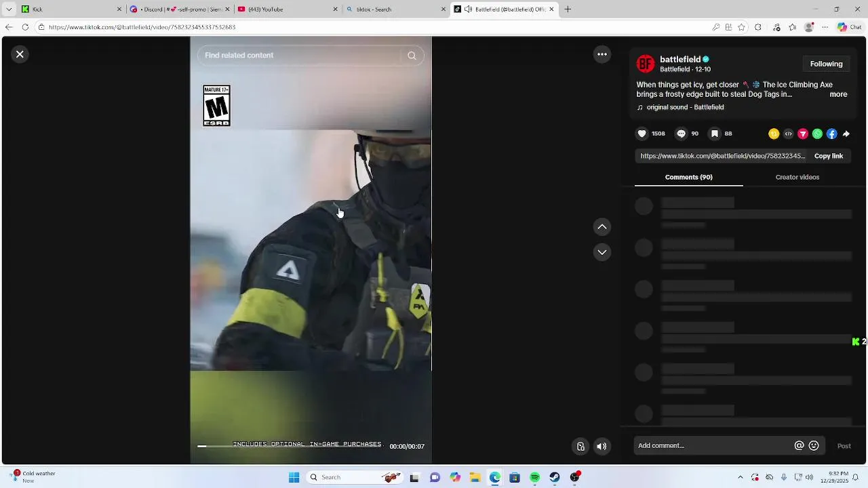The height and width of the screenshot is (488, 868).
Task: Open a new browser tab
Action: 568,9
